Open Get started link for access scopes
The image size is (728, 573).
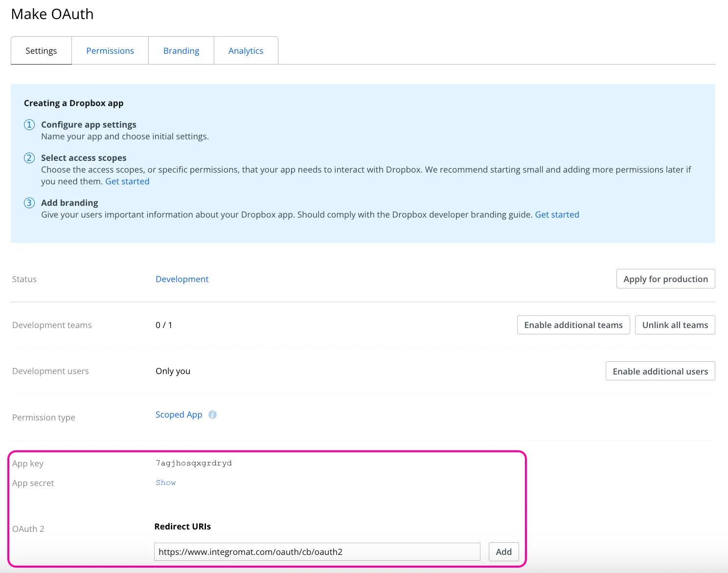[x=127, y=181]
